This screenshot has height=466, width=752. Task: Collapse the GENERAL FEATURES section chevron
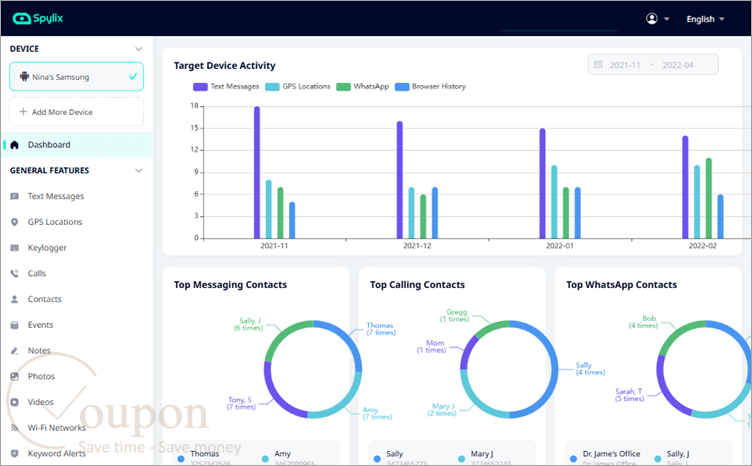click(139, 171)
